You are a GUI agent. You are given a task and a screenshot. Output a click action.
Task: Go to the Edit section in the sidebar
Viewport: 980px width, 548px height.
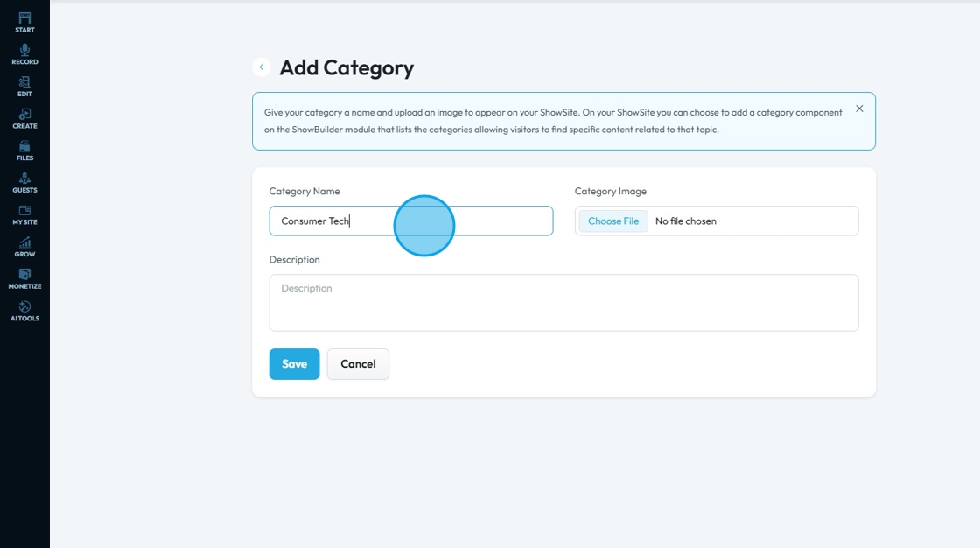[x=24, y=87]
